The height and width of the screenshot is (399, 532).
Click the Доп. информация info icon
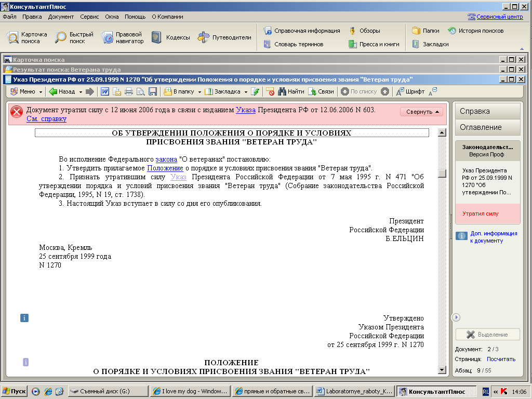click(461, 236)
